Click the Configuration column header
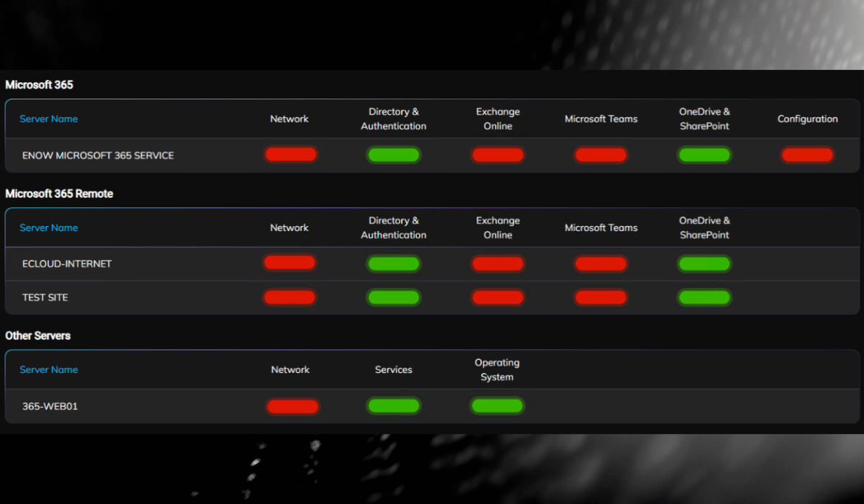This screenshot has width=864, height=504. coord(808,119)
